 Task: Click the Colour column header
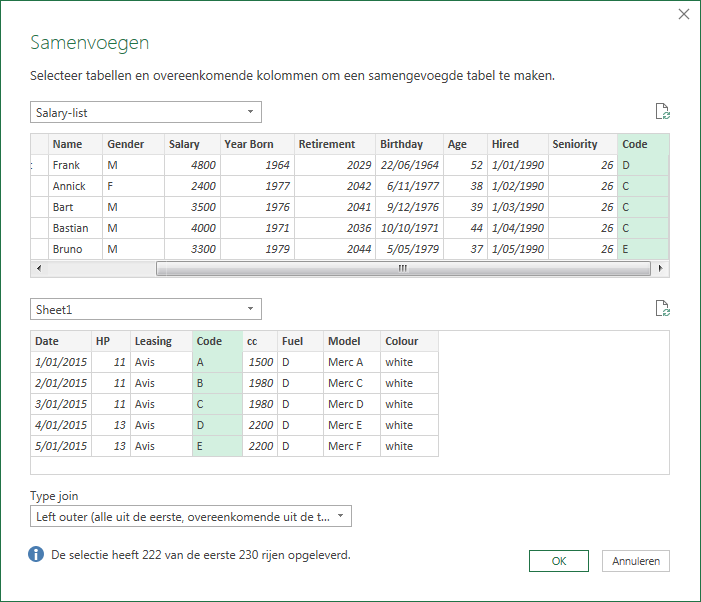[408, 341]
